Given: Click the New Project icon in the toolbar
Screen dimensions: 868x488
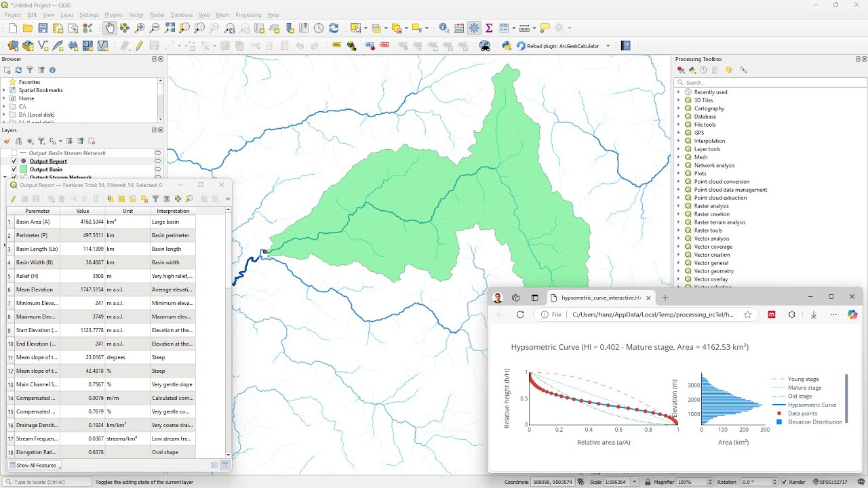Looking at the screenshot, I should (13, 28).
